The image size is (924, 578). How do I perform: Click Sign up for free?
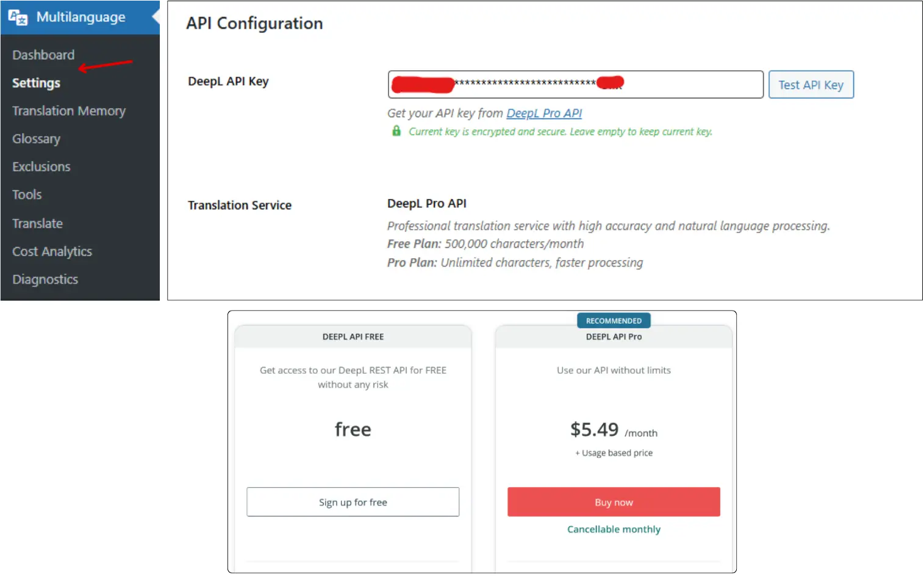click(x=353, y=502)
